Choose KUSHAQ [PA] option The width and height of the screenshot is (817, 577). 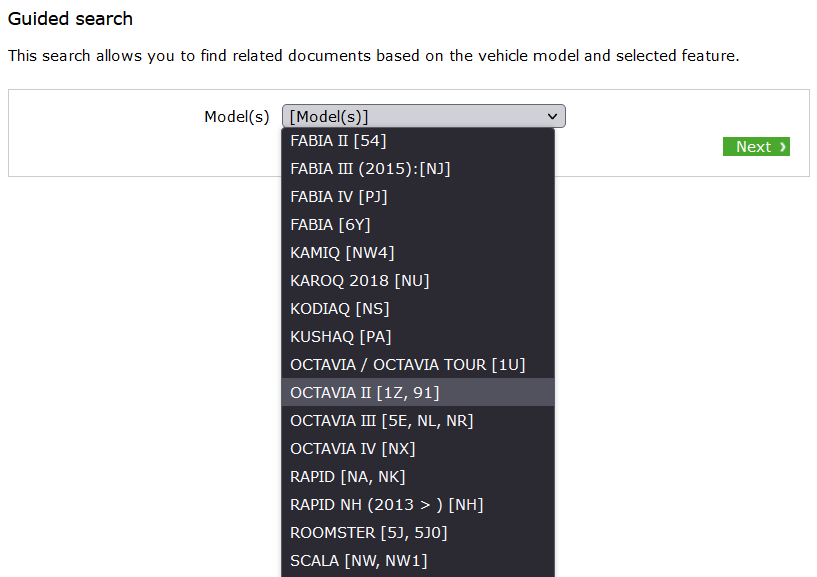coord(418,337)
